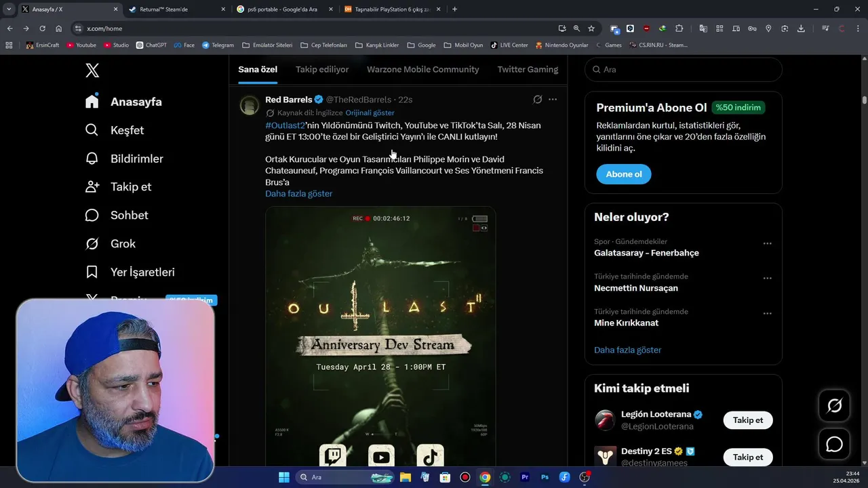This screenshot has height=488, width=868.
Task: Open File Explorer from taskbar
Action: (x=405, y=477)
